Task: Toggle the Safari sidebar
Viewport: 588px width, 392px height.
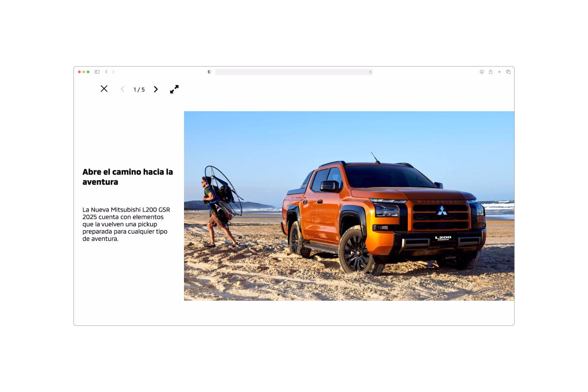Action: [97, 72]
